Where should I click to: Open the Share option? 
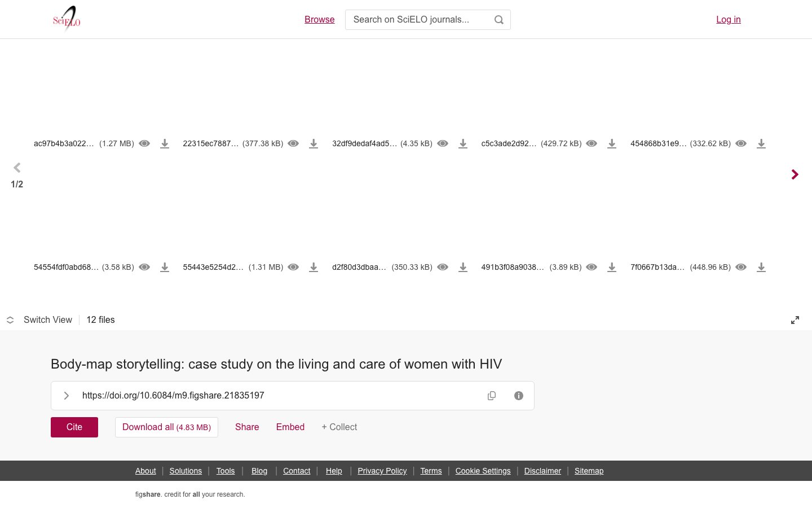pyautogui.click(x=247, y=427)
